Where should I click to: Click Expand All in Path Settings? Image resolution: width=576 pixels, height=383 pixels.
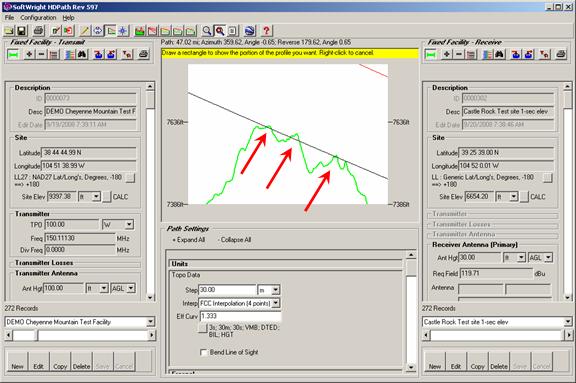pos(189,240)
